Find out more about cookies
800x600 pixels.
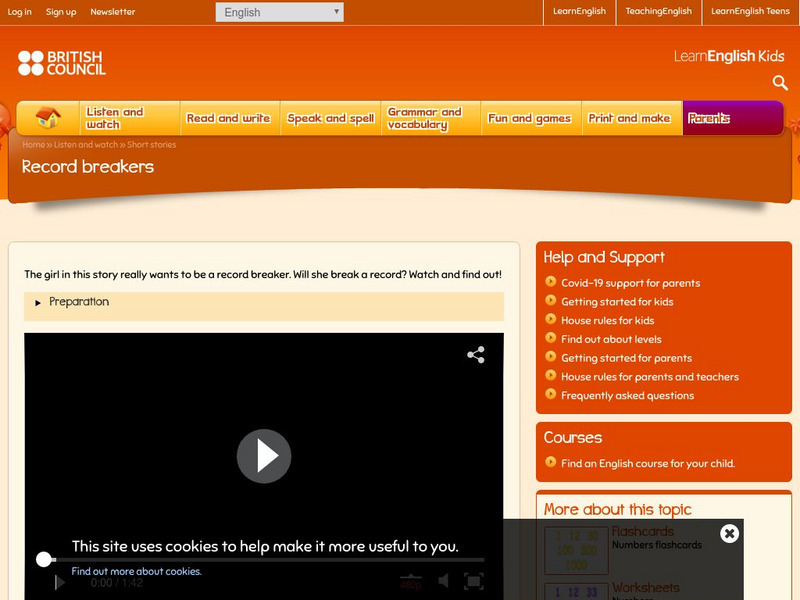135,571
